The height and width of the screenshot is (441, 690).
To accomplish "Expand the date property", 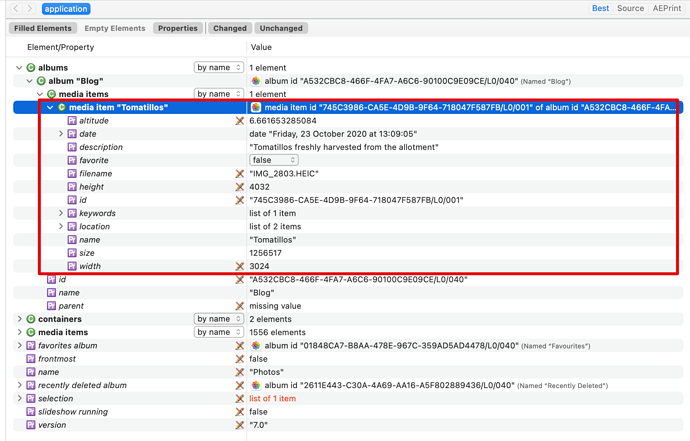I will tap(61, 134).
